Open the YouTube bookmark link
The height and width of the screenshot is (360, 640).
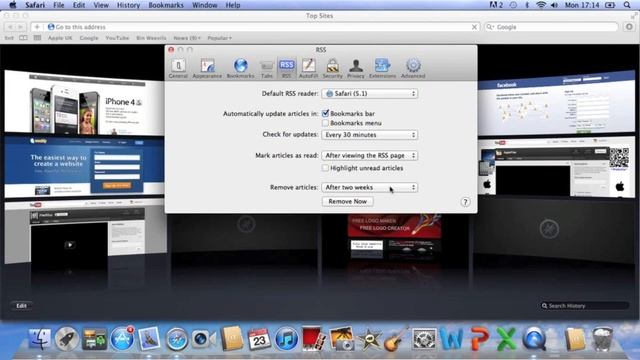pyautogui.click(x=117, y=38)
